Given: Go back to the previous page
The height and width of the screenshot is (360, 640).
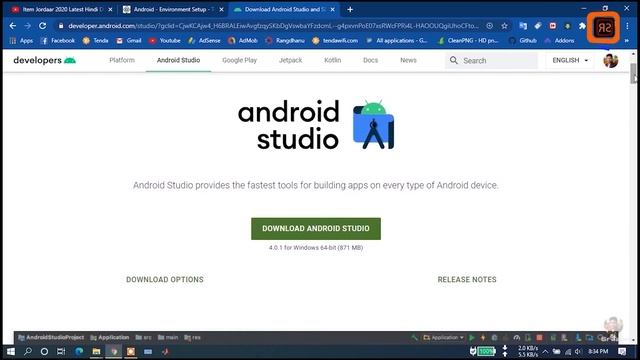Looking at the screenshot, I should point(13,26).
